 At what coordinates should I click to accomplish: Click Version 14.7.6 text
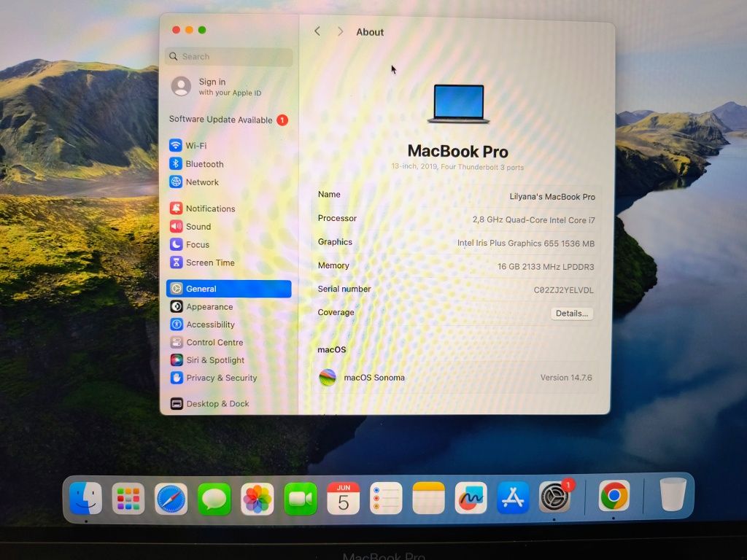566,378
